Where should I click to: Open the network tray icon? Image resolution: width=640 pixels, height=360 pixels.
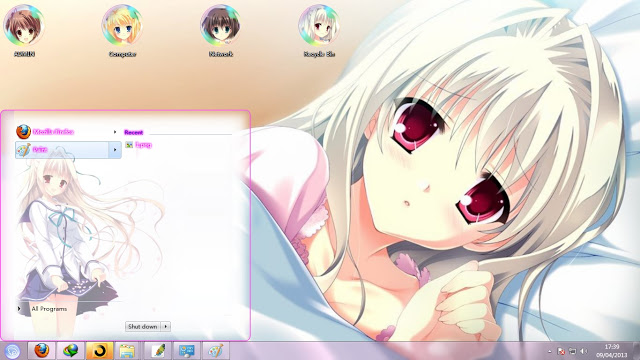(x=573, y=351)
